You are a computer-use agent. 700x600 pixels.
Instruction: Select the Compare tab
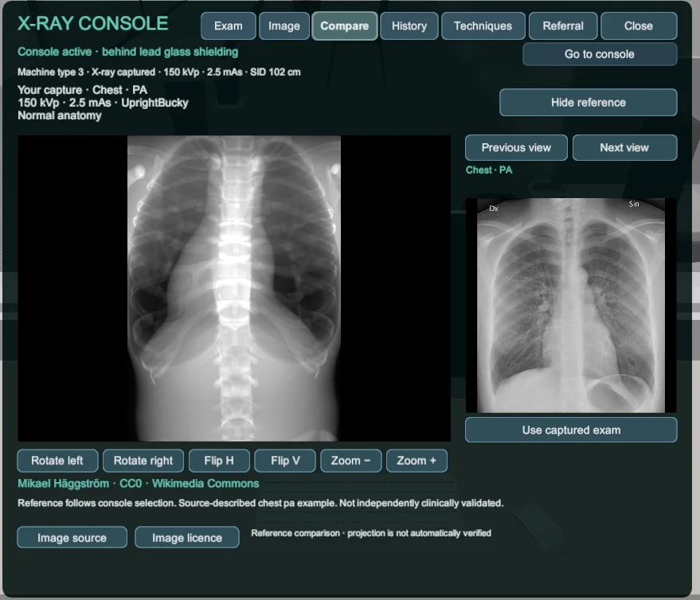coord(345,26)
